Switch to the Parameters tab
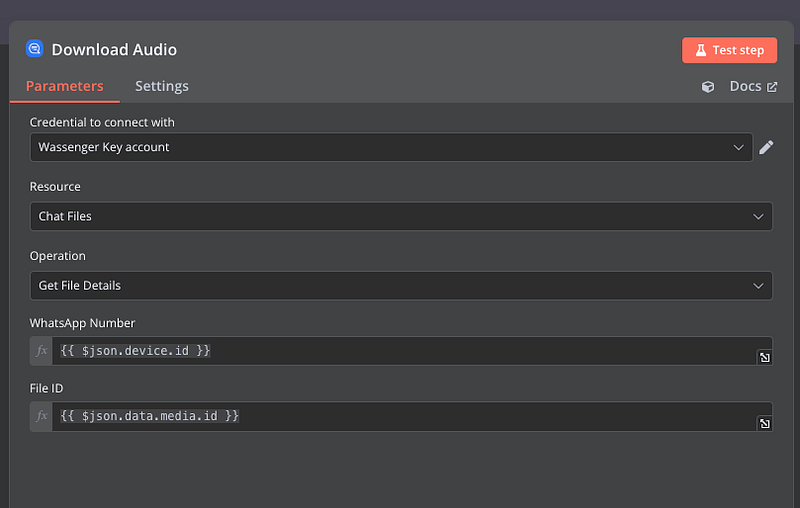 (x=65, y=86)
